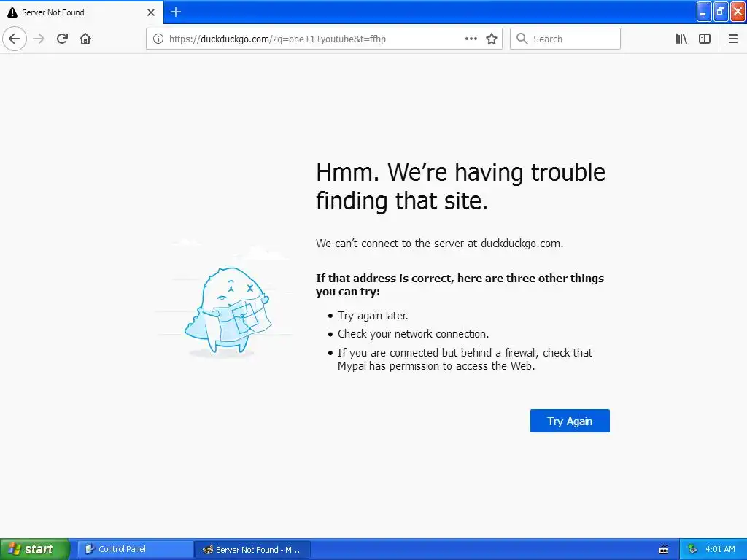Click 'We can't connect to the server' text
The image size is (747, 560).
439,244
